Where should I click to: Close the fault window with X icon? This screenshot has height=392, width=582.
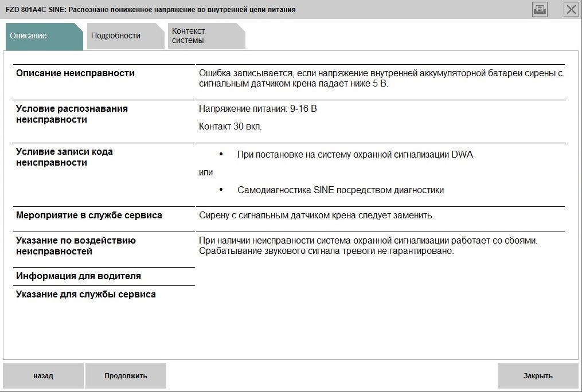(x=571, y=9)
